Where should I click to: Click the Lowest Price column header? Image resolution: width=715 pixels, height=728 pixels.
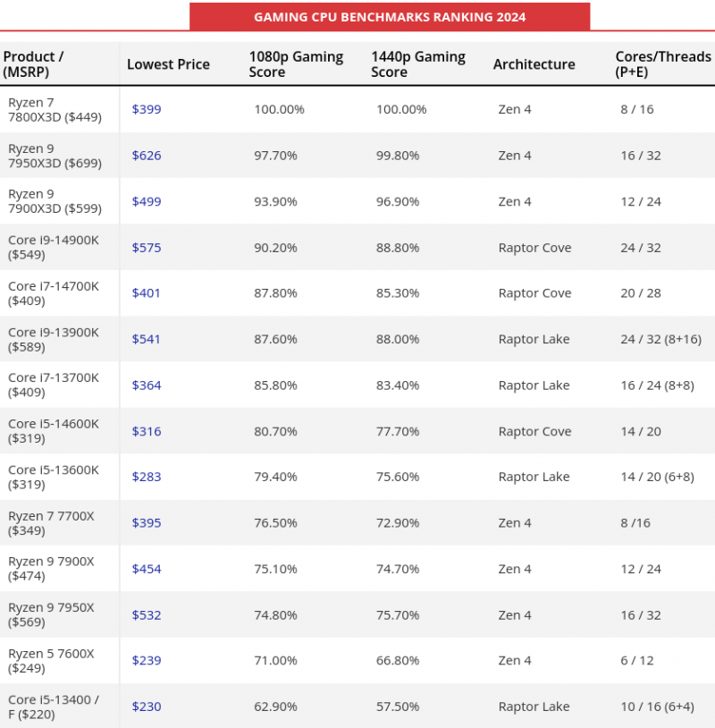pos(168,64)
